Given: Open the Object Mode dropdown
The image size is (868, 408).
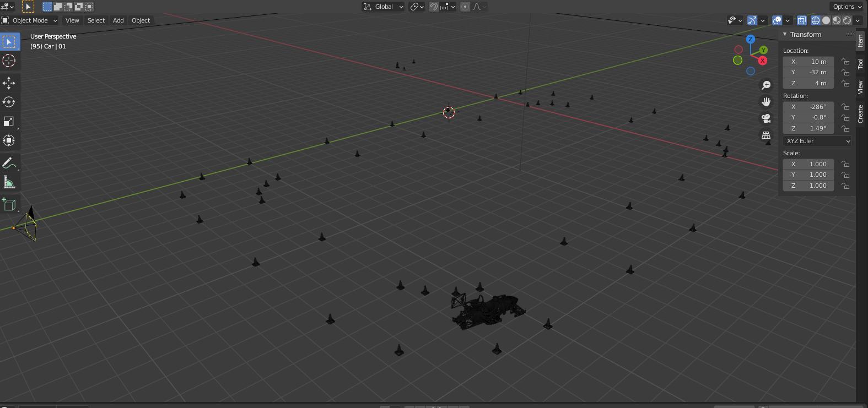Looking at the screenshot, I should point(30,20).
